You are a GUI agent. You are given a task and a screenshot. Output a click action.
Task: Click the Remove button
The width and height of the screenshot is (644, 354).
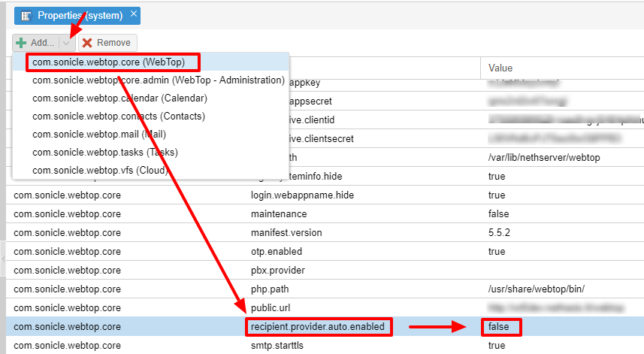[107, 43]
